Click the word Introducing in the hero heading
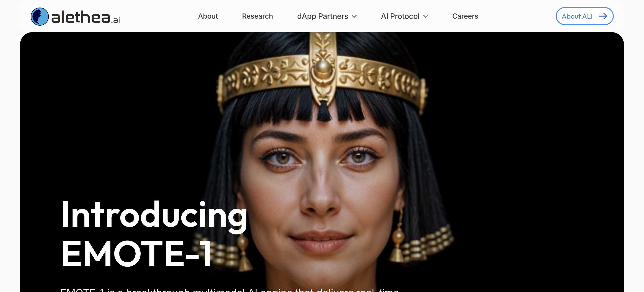Viewport: 644px width, 292px height. coord(154,215)
